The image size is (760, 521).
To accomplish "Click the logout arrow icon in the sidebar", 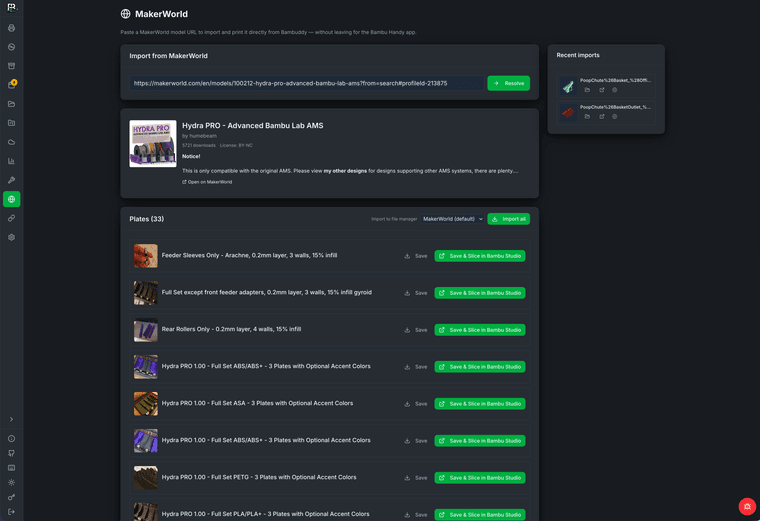I will pos(11,512).
